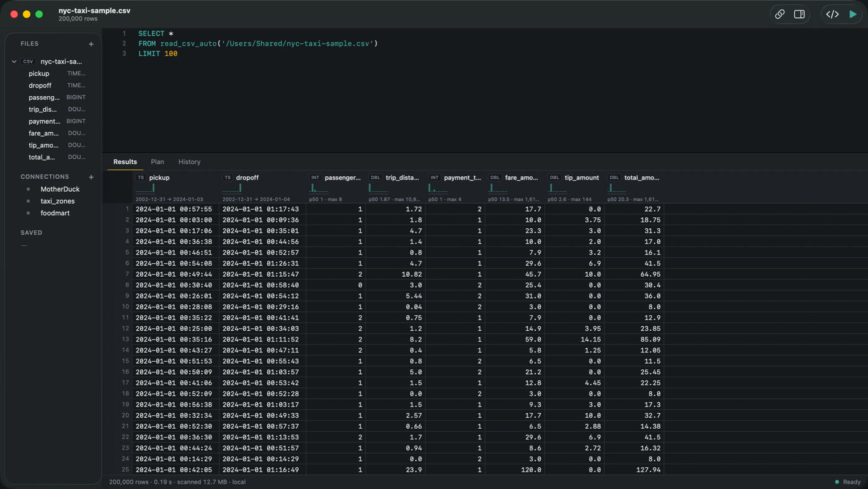Click the DBL badge on the trip_distance header
Image resolution: width=868 pixels, height=489 pixels.
375,177
